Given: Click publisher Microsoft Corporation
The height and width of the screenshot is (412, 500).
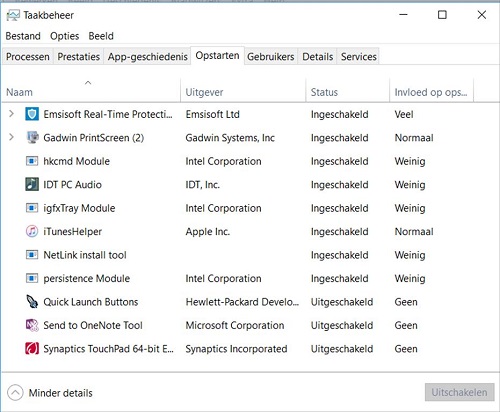Looking at the screenshot, I should click(235, 325).
